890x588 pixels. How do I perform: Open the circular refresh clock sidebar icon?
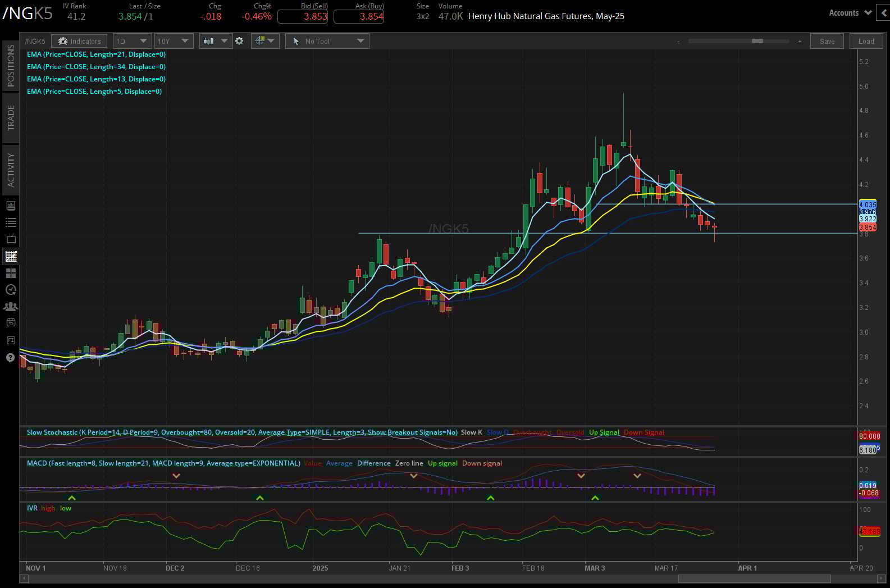[11, 290]
